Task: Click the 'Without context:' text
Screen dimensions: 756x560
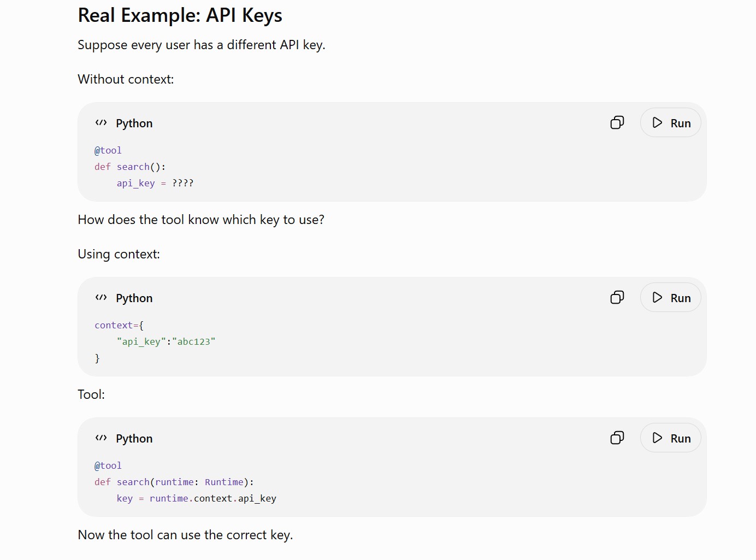Action: point(126,79)
